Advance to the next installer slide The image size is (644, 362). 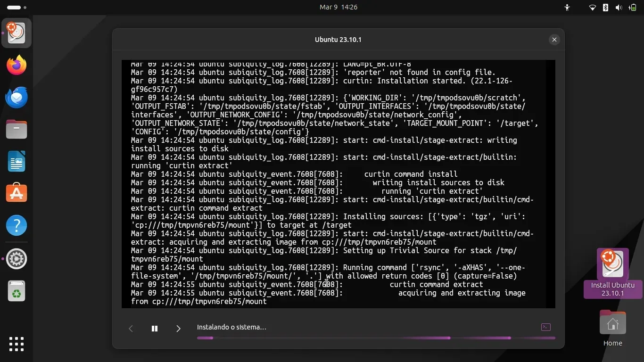coord(178,329)
